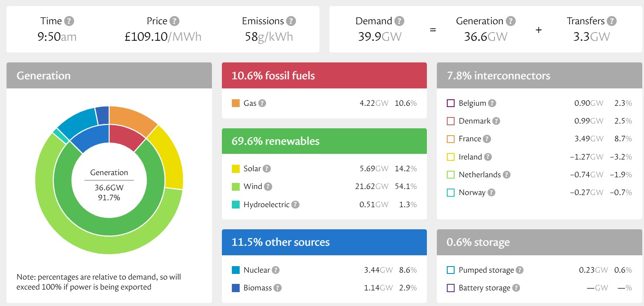Click the orange Gas color swatch
This screenshot has width=644, height=306.
236,103
